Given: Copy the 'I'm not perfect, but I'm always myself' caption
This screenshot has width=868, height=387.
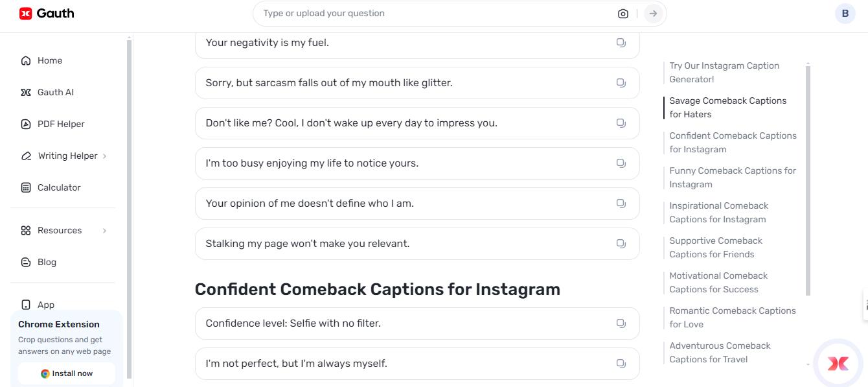Looking at the screenshot, I should (x=621, y=363).
